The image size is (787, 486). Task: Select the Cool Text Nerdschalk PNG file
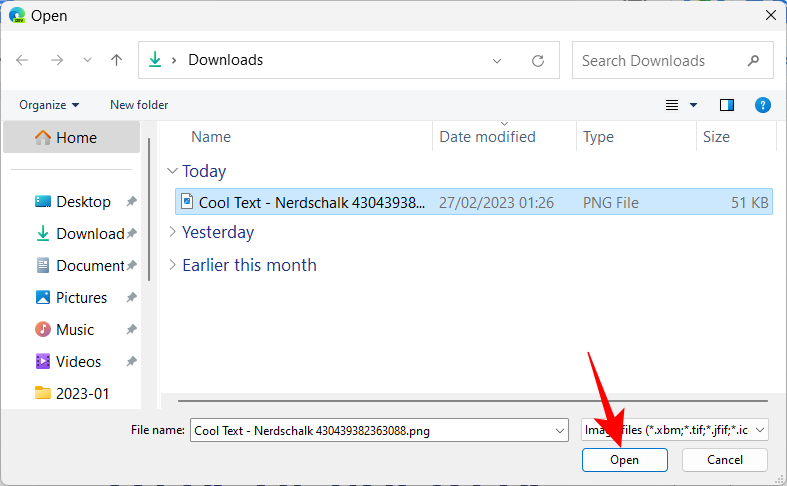tap(312, 202)
